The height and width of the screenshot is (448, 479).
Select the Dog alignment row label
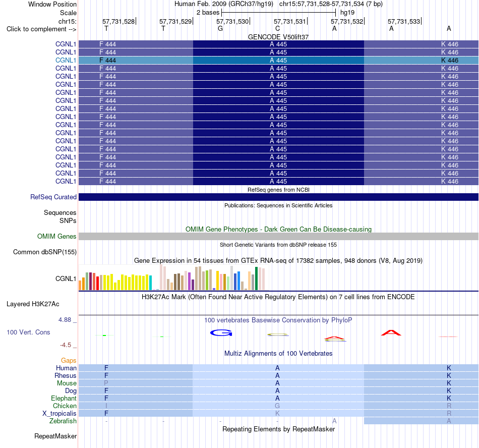click(71, 390)
